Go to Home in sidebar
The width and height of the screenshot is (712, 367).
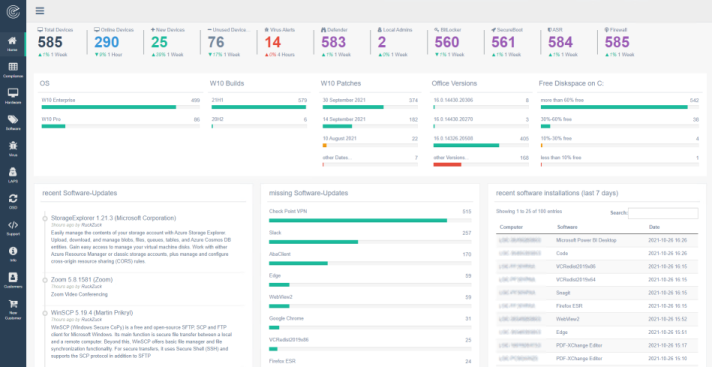(x=13, y=44)
